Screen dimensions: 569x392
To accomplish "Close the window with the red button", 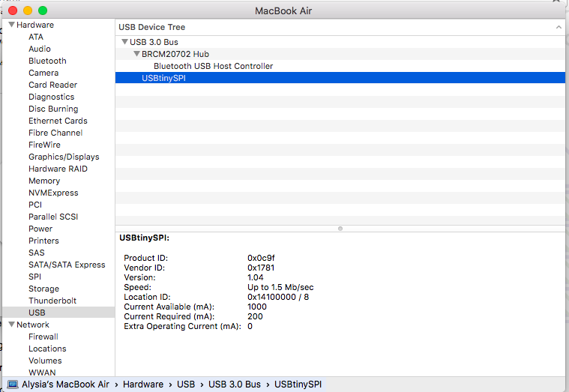I will 13,10.
